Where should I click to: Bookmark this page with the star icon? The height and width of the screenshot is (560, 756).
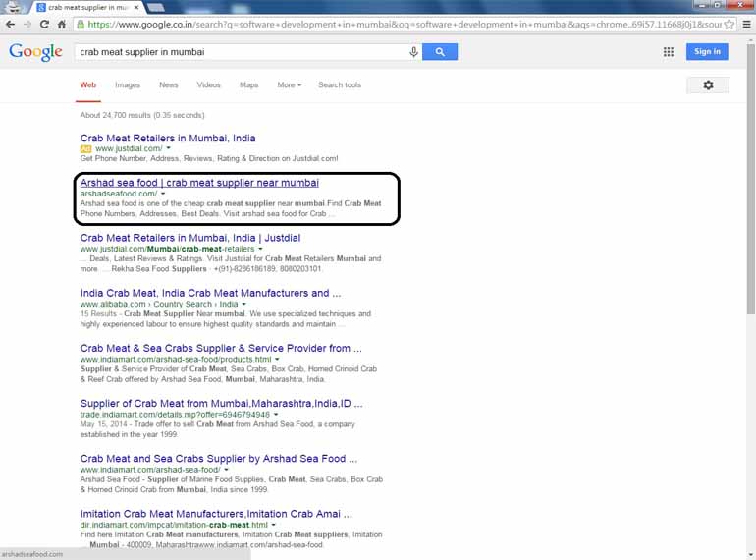click(729, 25)
